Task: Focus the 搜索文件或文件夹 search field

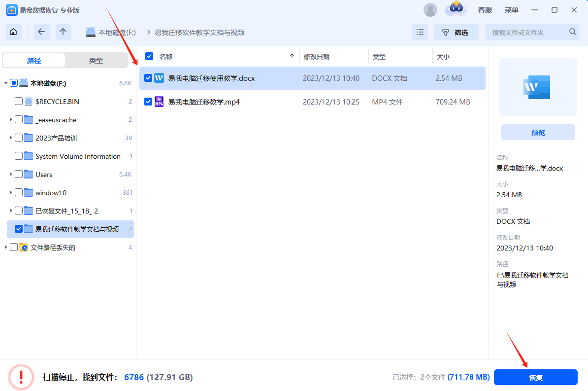Action: (x=532, y=33)
